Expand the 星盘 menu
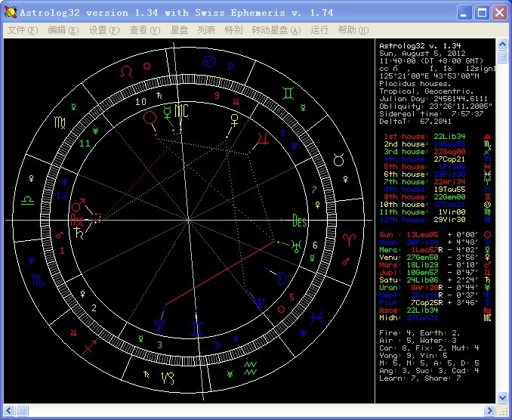The height and width of the screenshot is (420, 512). click(179, 30)
